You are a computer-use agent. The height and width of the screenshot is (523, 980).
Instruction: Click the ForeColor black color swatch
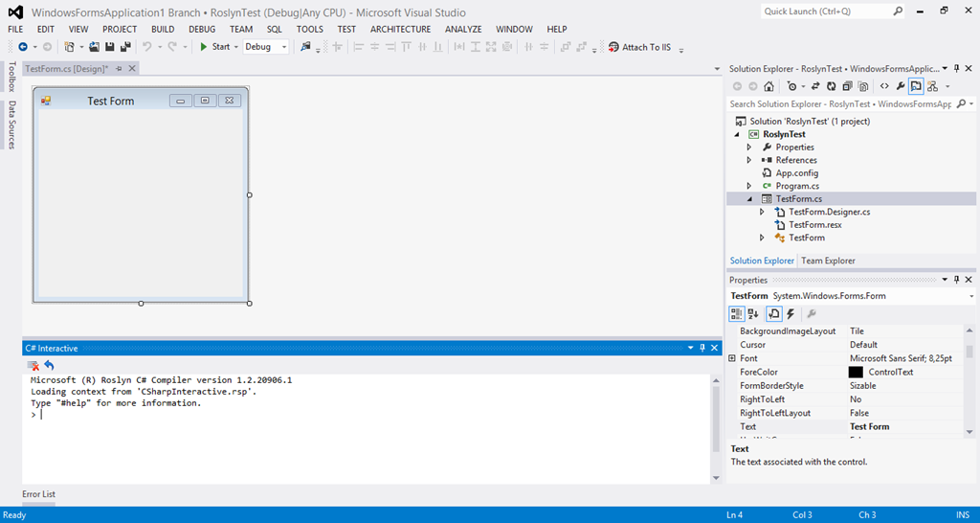[856, 373]
